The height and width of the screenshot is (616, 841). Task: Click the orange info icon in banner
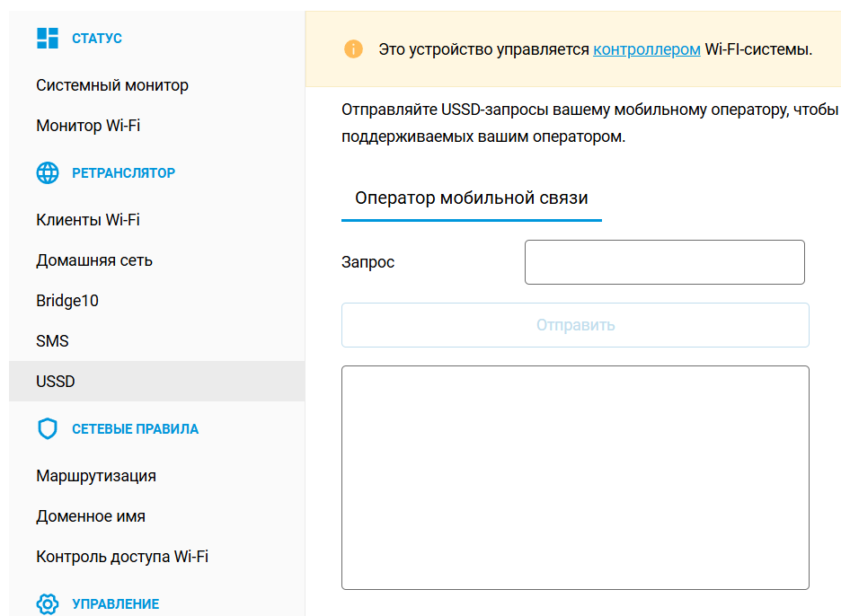pos(353,49)
